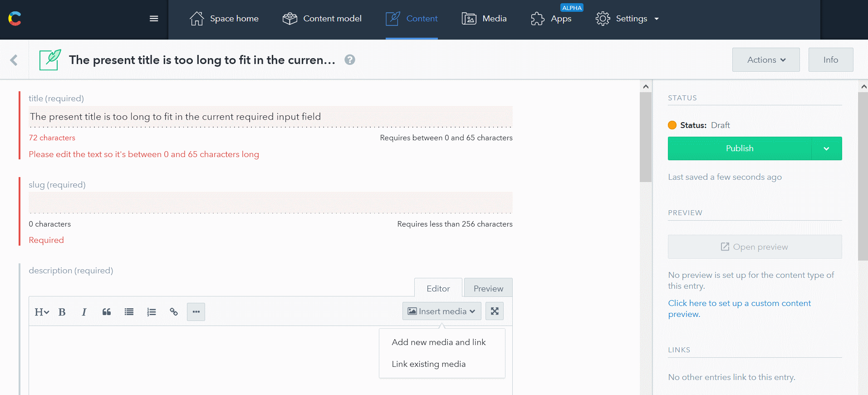
Task: Click the sidebar scrollbar thumb
Action: pyautogui.click(x=863, y=177)
